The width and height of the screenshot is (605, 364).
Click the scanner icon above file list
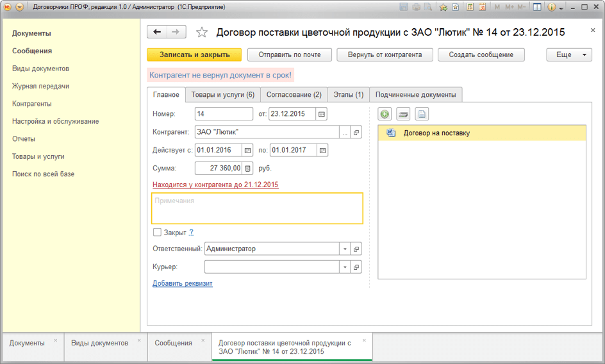(403, 114)
